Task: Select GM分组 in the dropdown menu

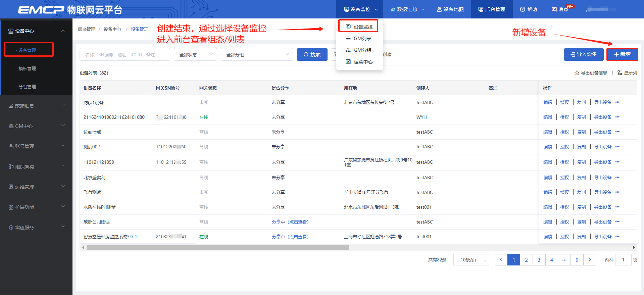Action: pyautogui.click(x=359, y=50)
